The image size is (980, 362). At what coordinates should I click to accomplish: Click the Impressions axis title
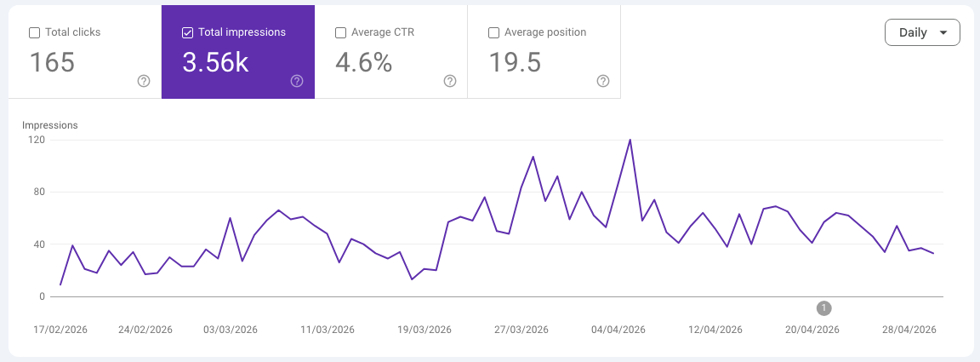(x=50, y=125)
